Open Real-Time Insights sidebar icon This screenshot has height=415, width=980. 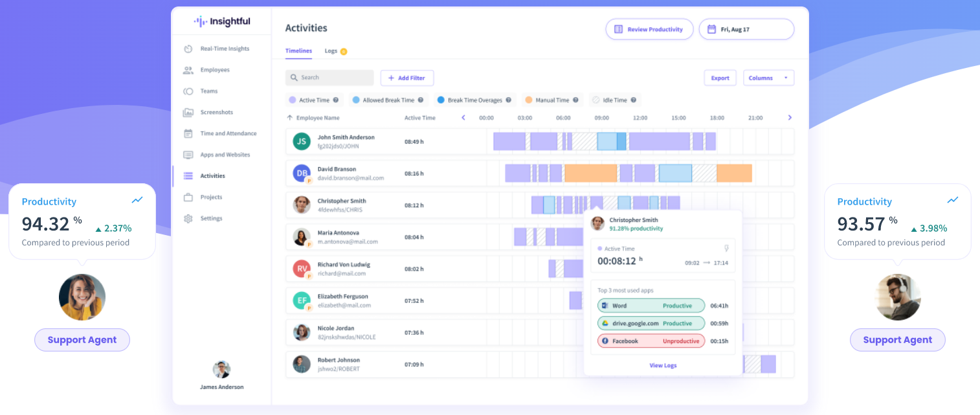188,49
